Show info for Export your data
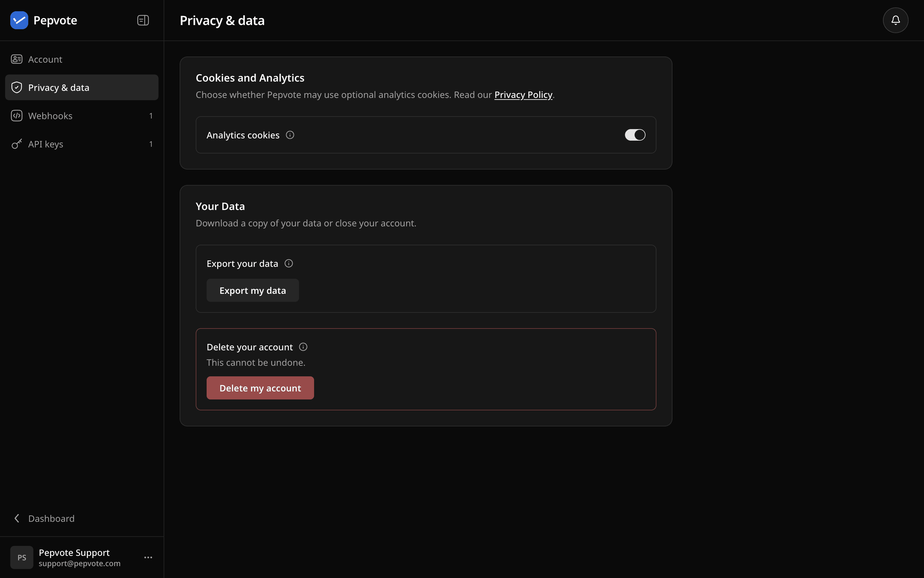 (289, 263)
